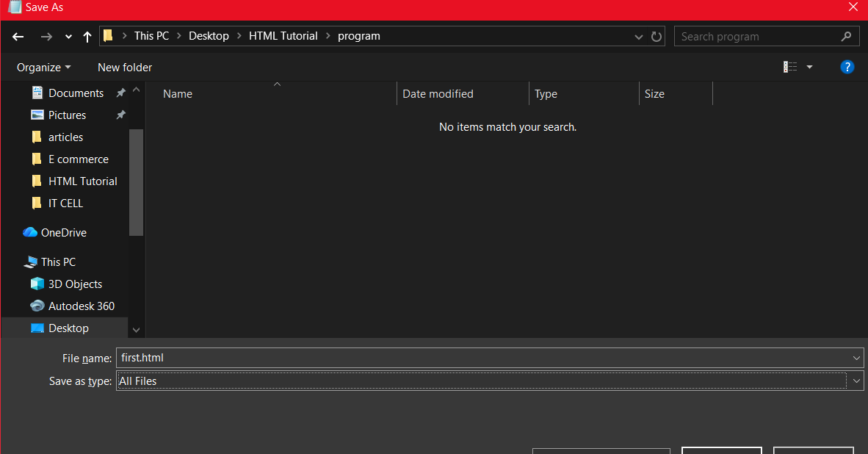Open the Help question mark icon
This screenshot has width=868, height=454.
tap(847, 67)
